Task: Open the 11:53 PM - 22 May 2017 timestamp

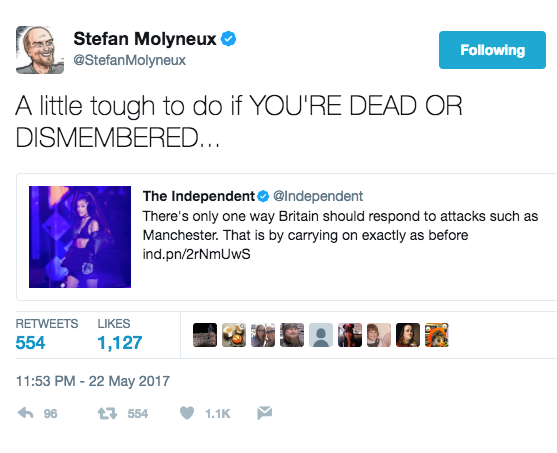Action: 93,381
